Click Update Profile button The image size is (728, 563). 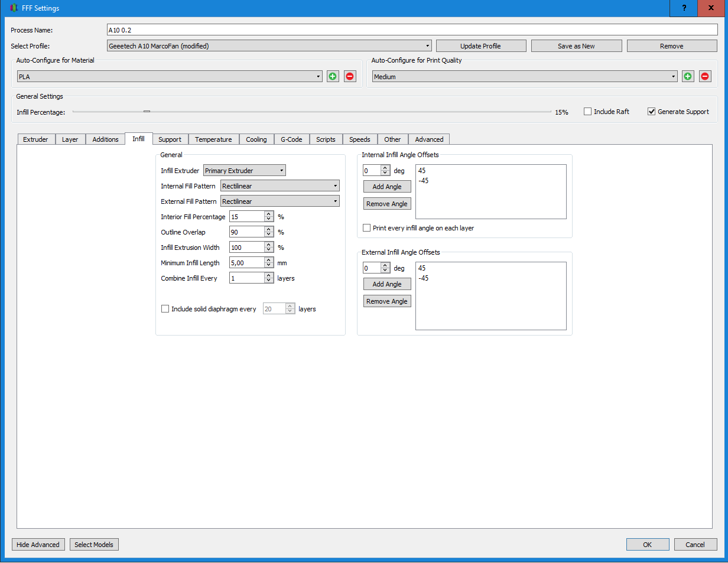[480, 46]
